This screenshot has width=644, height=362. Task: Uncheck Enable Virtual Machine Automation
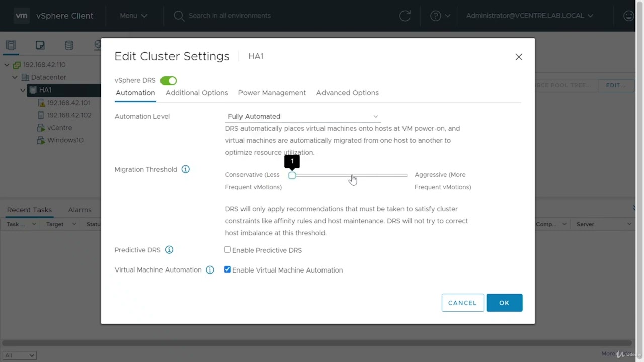click(227, 269)
